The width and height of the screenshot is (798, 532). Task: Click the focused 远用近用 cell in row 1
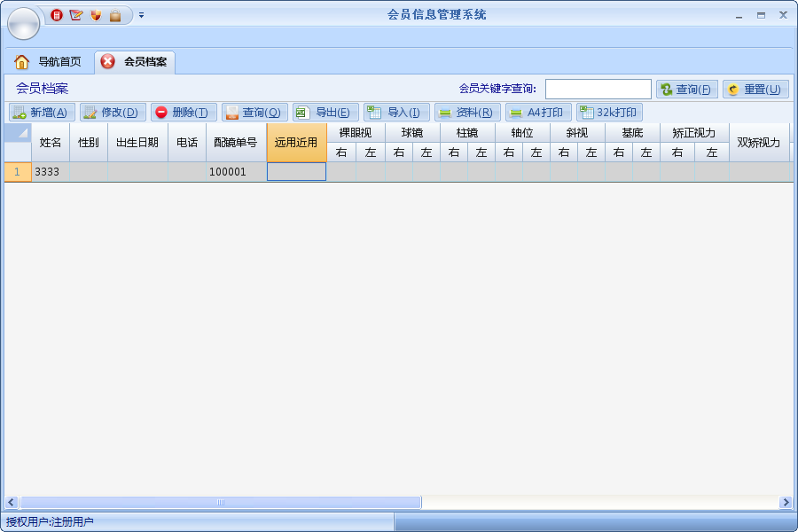296,172
